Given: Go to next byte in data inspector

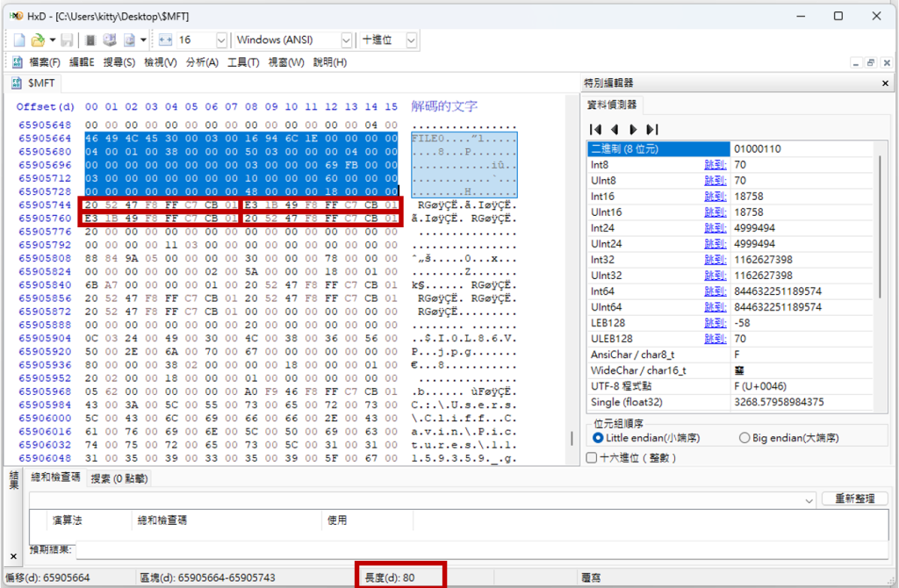Looking at the screenshot, I should (633, 130).
